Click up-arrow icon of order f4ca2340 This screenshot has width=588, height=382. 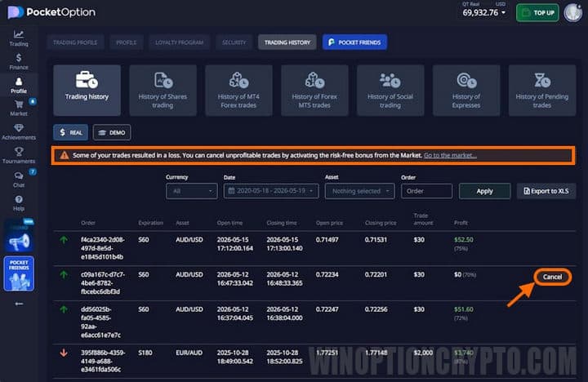(x=64, y=240)
